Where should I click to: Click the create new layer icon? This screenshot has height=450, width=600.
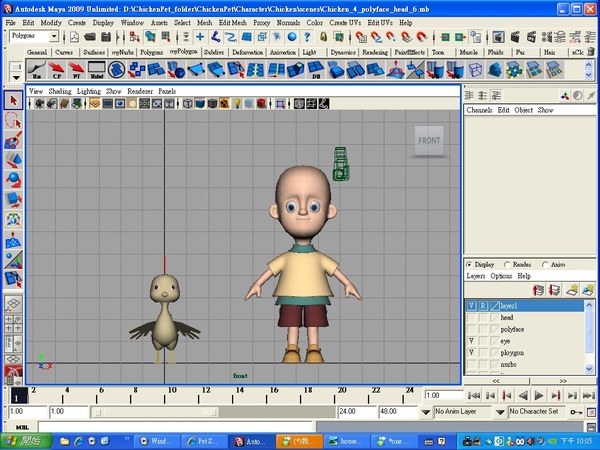[x=572, y=290]
